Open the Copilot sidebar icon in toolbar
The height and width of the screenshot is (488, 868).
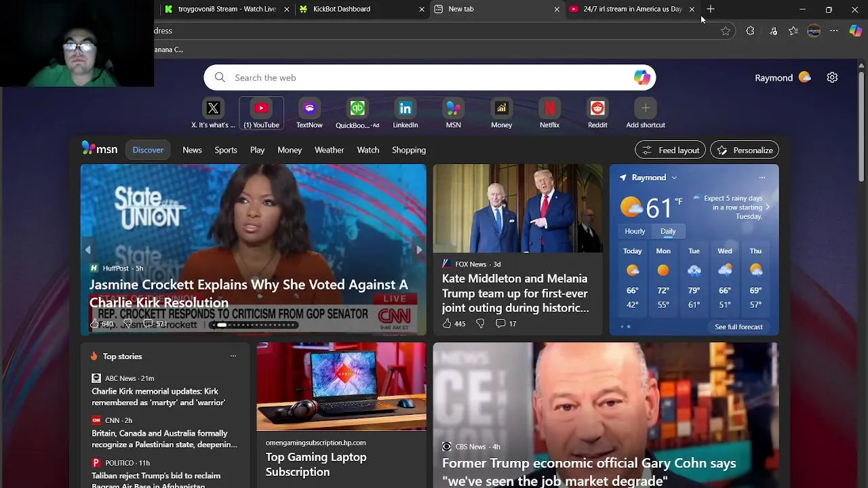(856, 30)
